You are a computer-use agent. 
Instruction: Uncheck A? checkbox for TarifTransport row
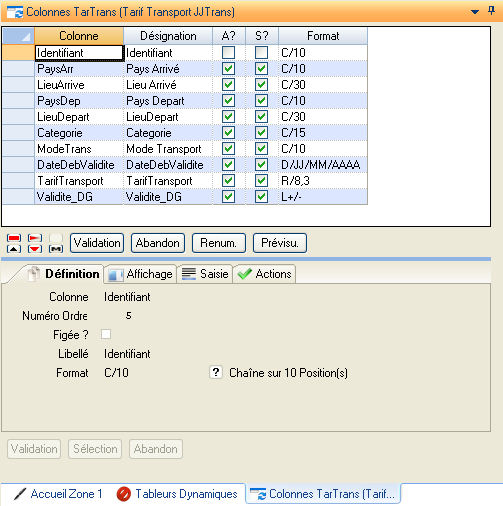228,181
